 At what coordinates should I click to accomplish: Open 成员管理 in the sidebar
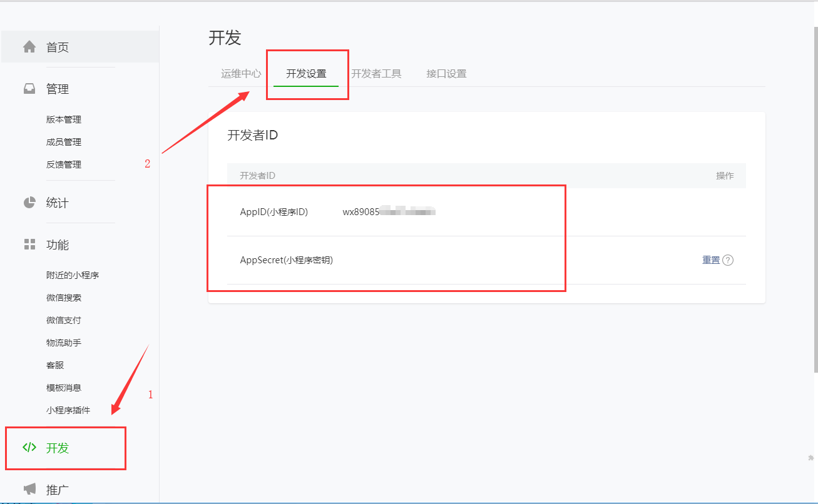tap(64, 142)
